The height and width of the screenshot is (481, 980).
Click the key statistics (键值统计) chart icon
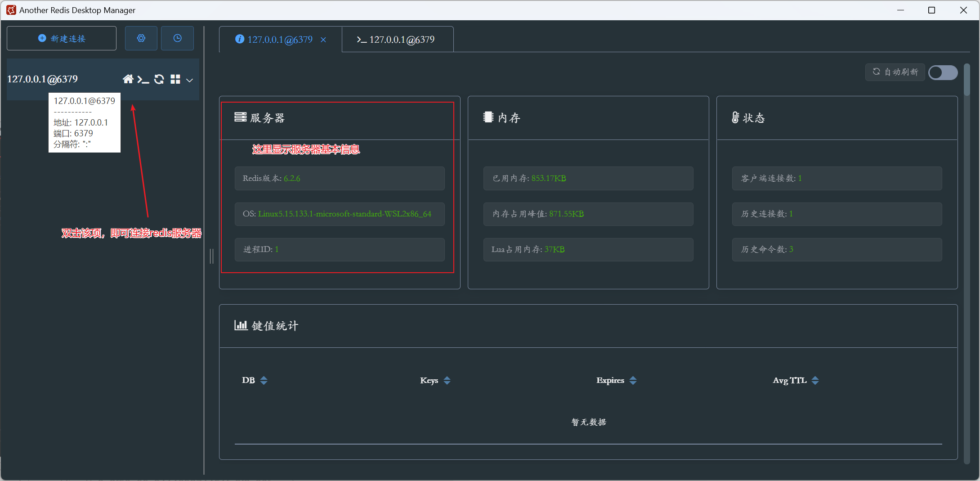(241, 325)
